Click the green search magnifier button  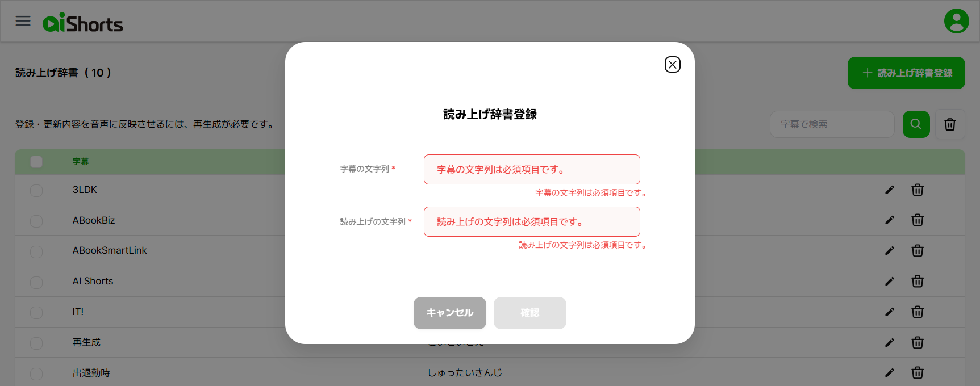[x=916, y=124]
